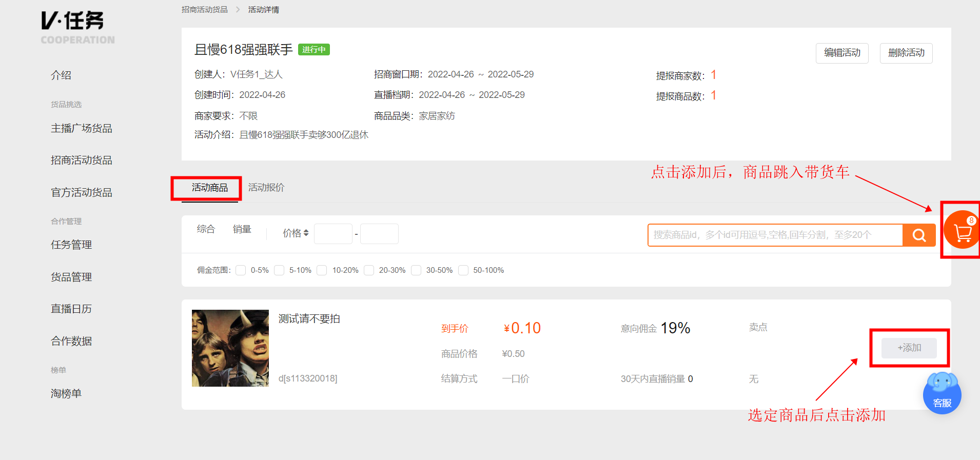Click the 30天内直播销量 0 text

[657, 379]
